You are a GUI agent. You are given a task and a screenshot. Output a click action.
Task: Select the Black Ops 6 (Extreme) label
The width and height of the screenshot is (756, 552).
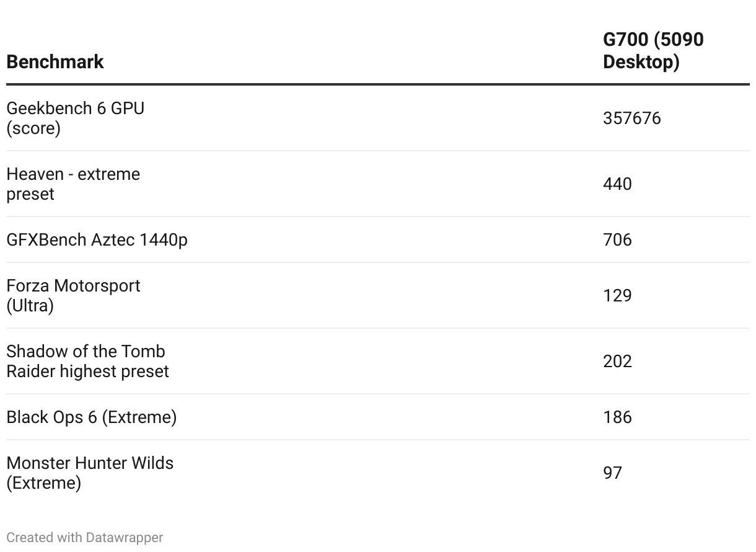[92, 417]
